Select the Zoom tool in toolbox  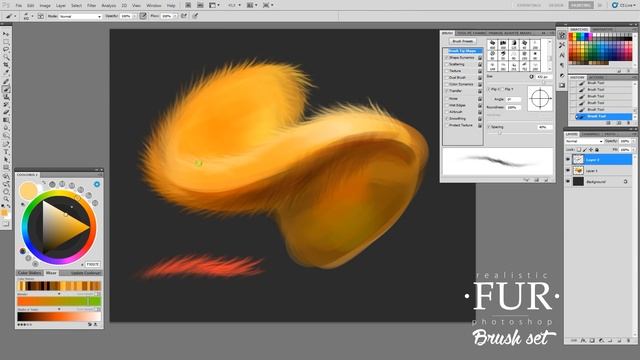coord(6,199)
